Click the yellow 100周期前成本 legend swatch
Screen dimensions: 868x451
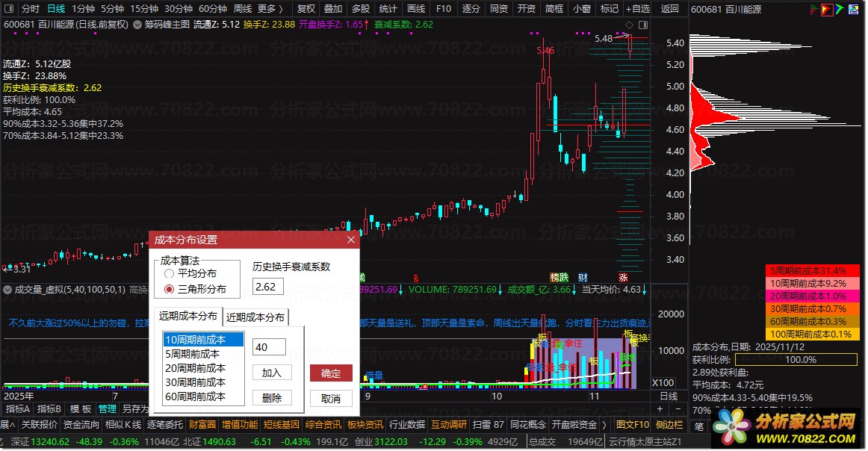click(x=812, y=335)
